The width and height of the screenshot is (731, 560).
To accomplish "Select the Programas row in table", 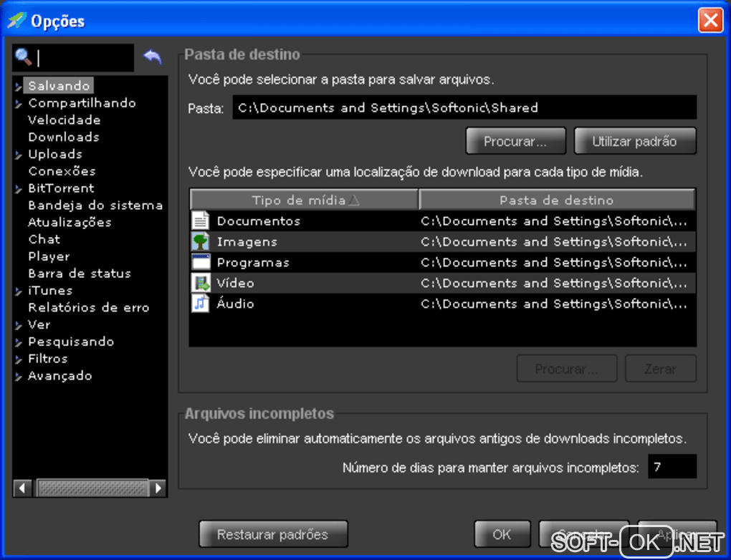I will (x=443, y=262).
